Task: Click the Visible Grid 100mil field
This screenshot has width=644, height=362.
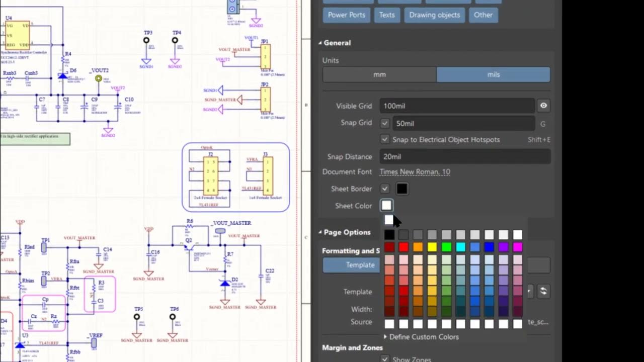Action: 457,106
